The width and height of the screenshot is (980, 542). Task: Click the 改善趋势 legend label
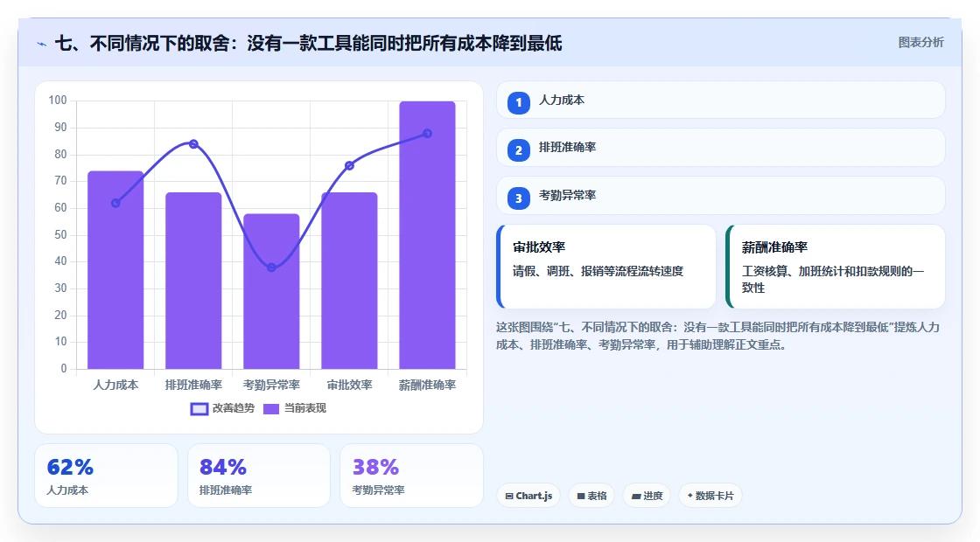coord(234,408)
